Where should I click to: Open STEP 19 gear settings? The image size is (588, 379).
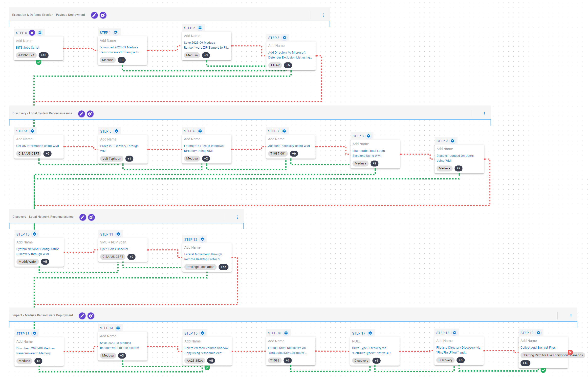click(538, 333)
